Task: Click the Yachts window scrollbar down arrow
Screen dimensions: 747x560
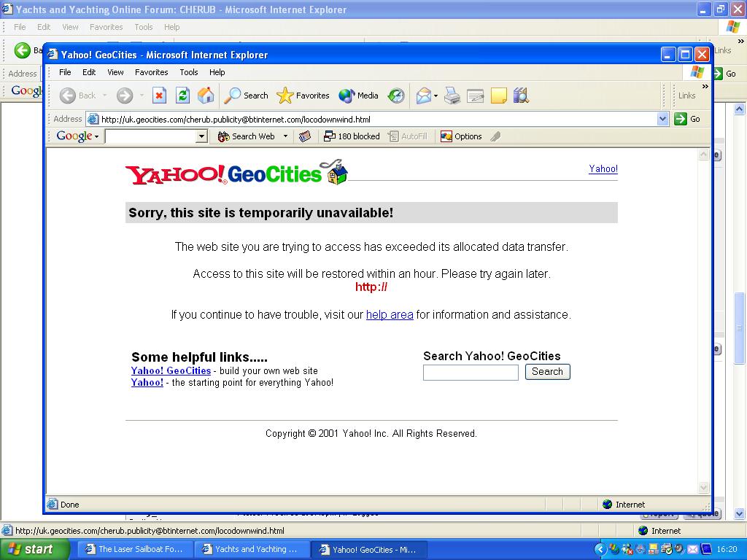Action: (x=740, y=514)
